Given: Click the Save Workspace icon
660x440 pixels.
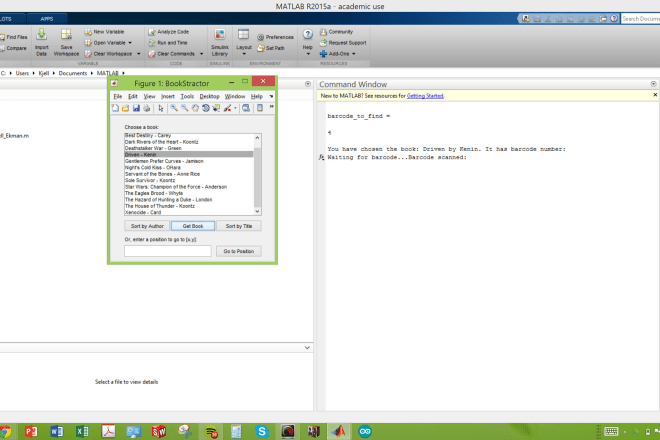Looking at the screenshot, I should pyautogui.click(x=66, y=42).
